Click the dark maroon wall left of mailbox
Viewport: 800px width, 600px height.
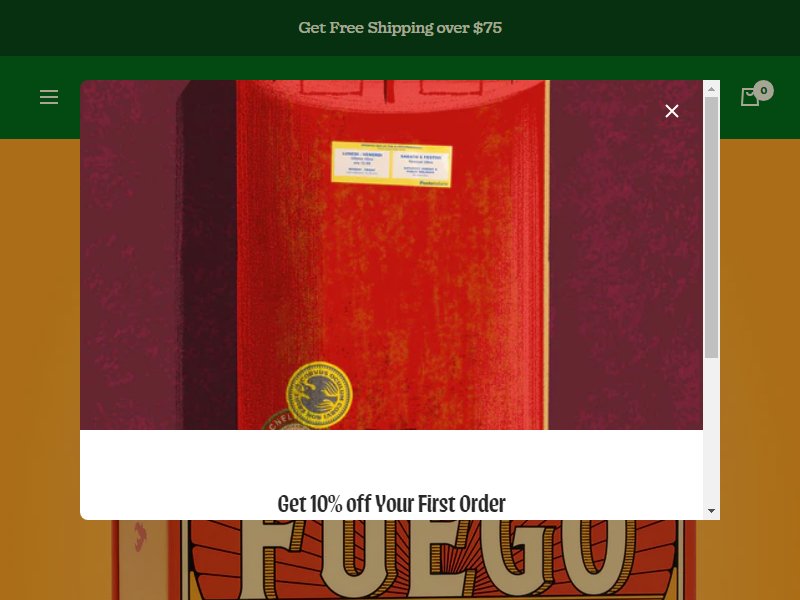coord(130,255)
